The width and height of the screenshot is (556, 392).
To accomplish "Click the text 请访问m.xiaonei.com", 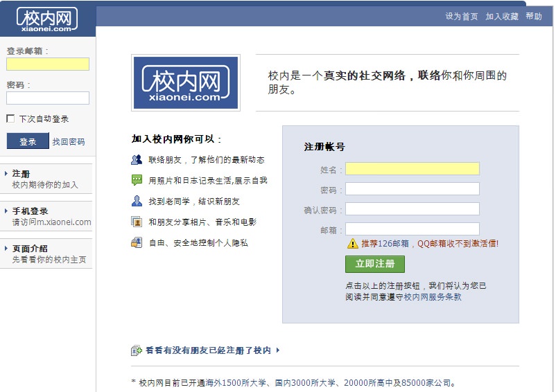I will (52, 222).
